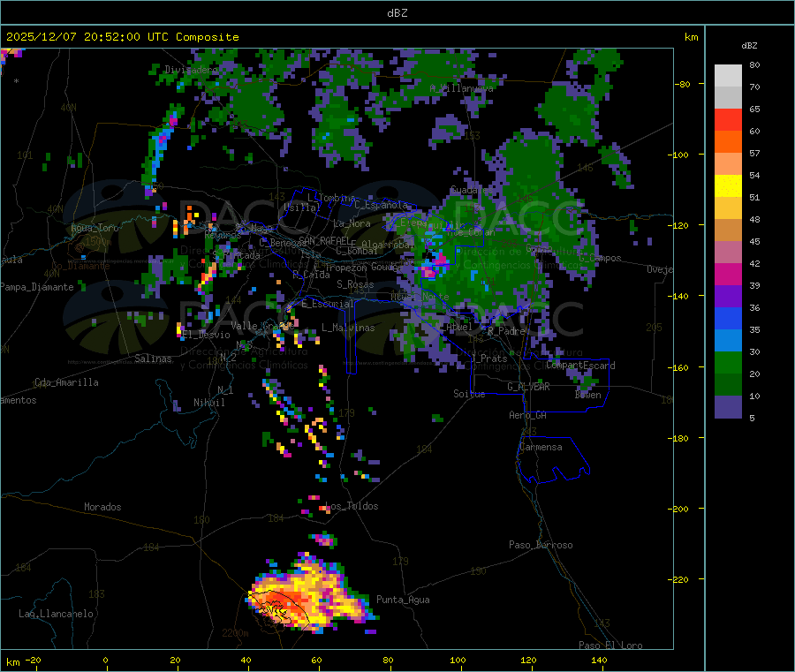
Task: Click the R_Padre map label
Action: (x=506, y=331)
